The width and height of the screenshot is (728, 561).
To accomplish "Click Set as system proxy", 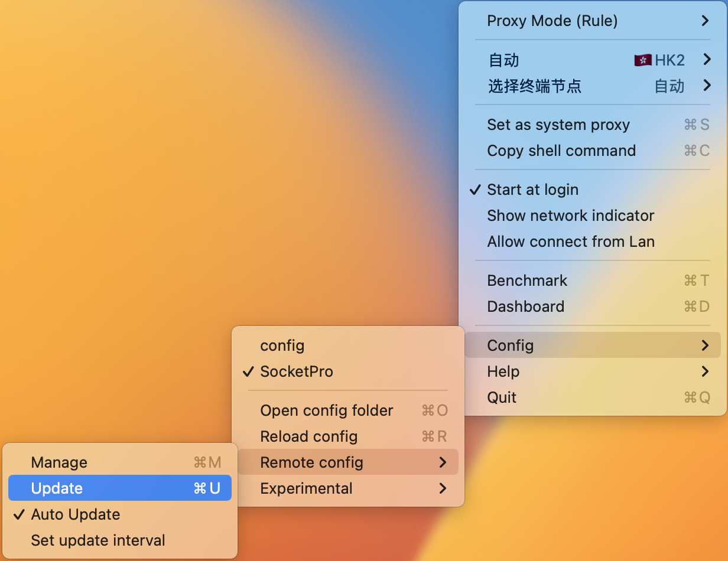I will [x=593, y=125].
